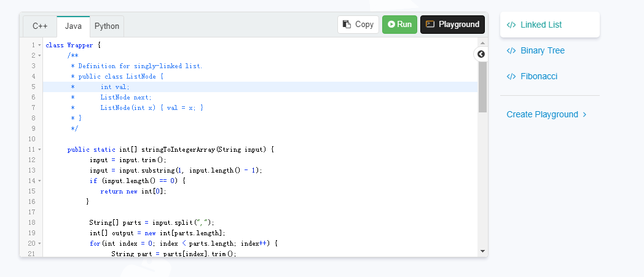Click 'input = input.trim();' line
Screen dimensions: 644x277
point(128,160)
